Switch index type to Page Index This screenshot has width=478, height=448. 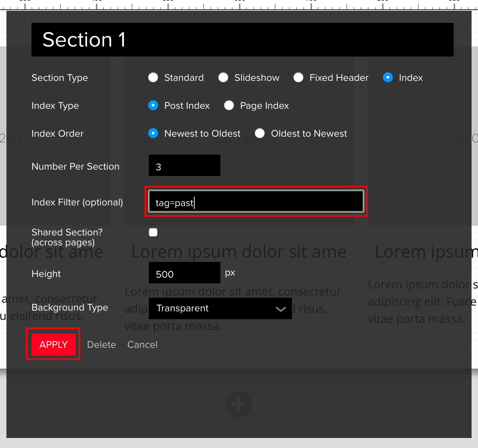coord(229,106)
